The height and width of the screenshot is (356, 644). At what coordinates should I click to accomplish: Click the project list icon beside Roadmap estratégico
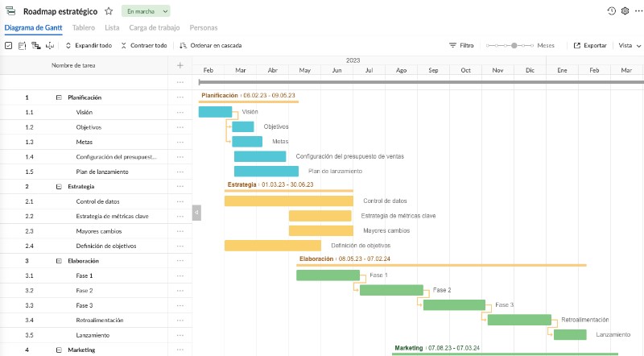[10, 11]
